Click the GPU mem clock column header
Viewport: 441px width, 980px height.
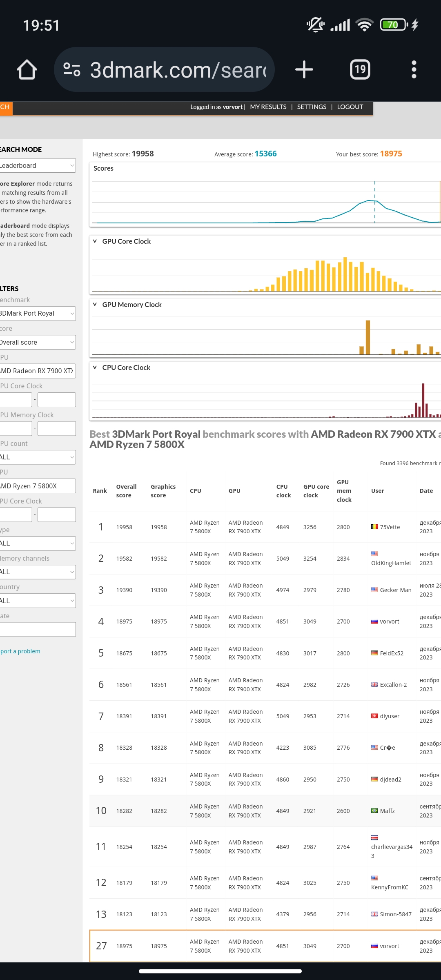coord(344,491)
